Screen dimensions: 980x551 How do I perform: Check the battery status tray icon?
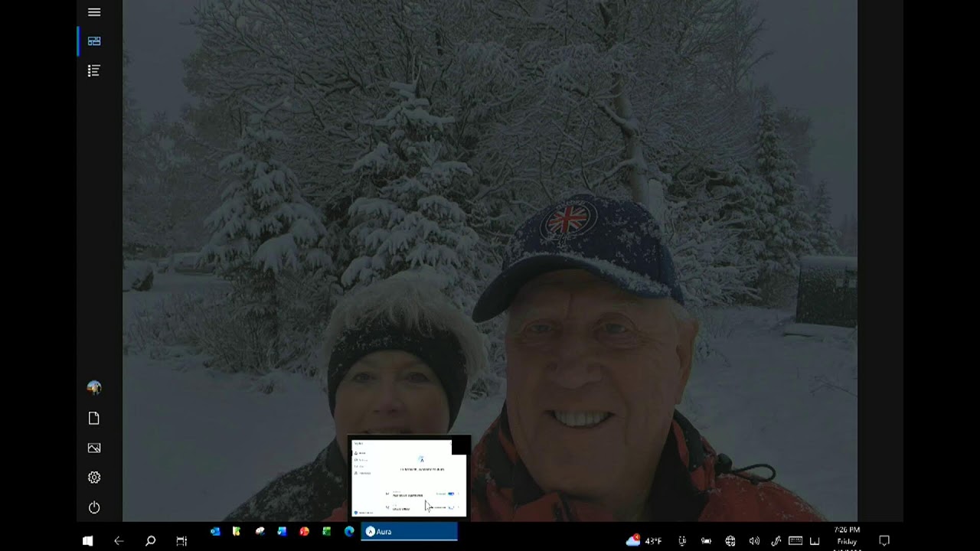[x=706, y=541]
